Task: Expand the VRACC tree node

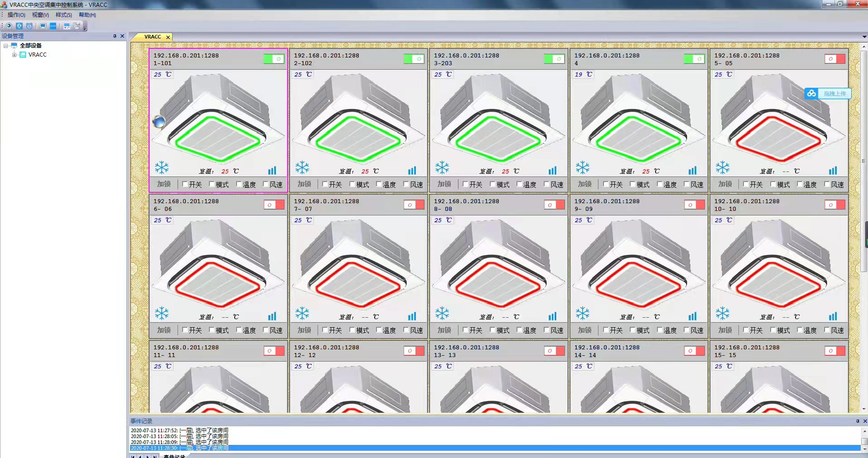Action: [14, 55]
